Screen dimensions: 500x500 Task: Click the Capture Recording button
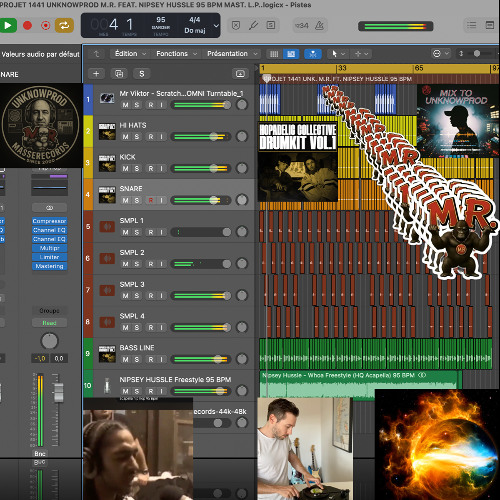pyautogui.click(x=46, y=25)
